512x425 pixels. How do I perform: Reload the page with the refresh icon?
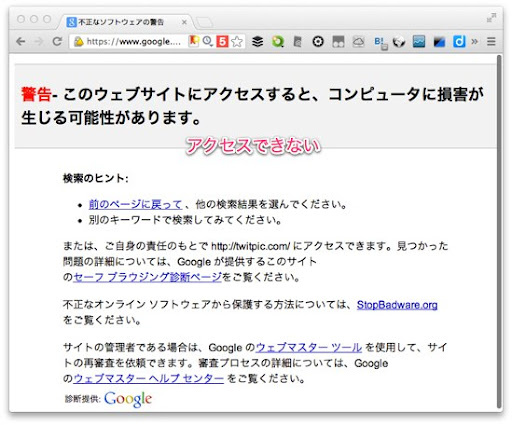coord(57,41)
